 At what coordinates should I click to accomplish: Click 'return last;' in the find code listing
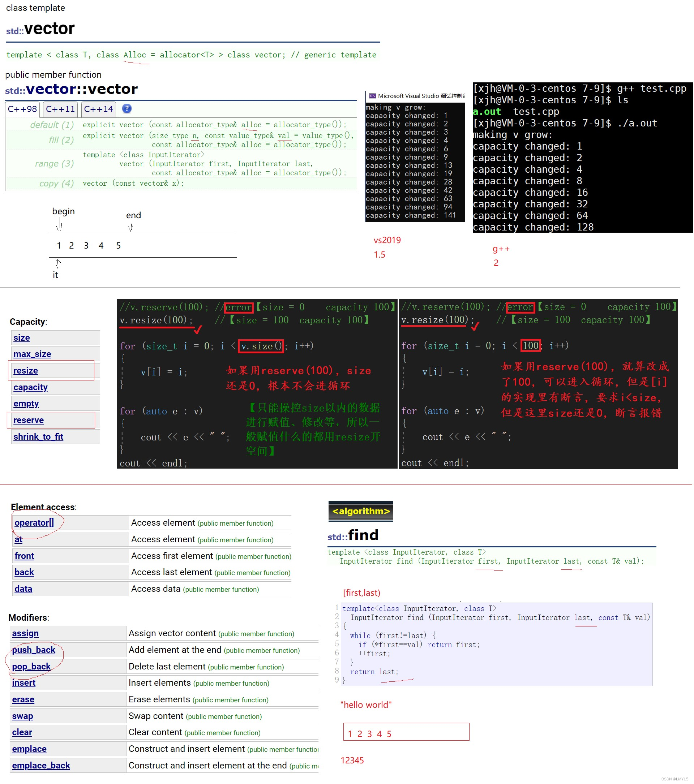(x=374, y=672)
